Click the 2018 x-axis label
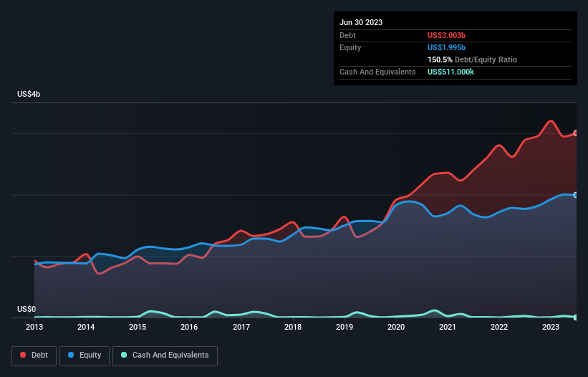588x377 pixels. point(293,327)
